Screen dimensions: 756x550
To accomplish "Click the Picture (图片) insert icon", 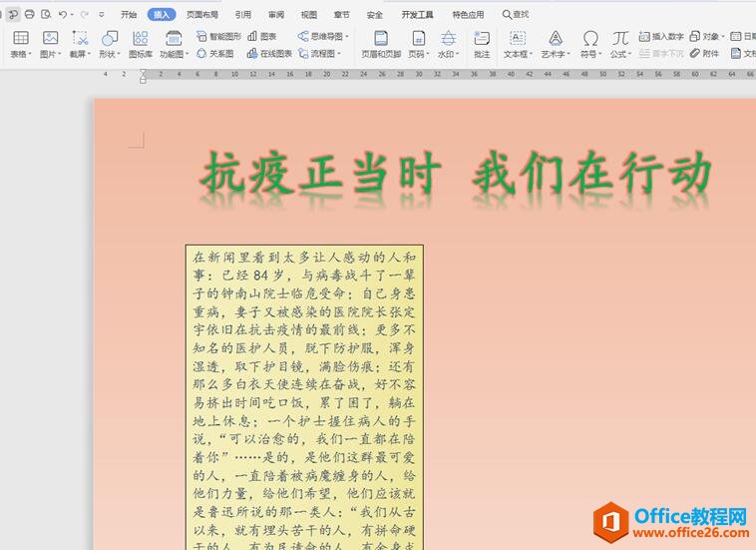I will click(x=50, y=38).
